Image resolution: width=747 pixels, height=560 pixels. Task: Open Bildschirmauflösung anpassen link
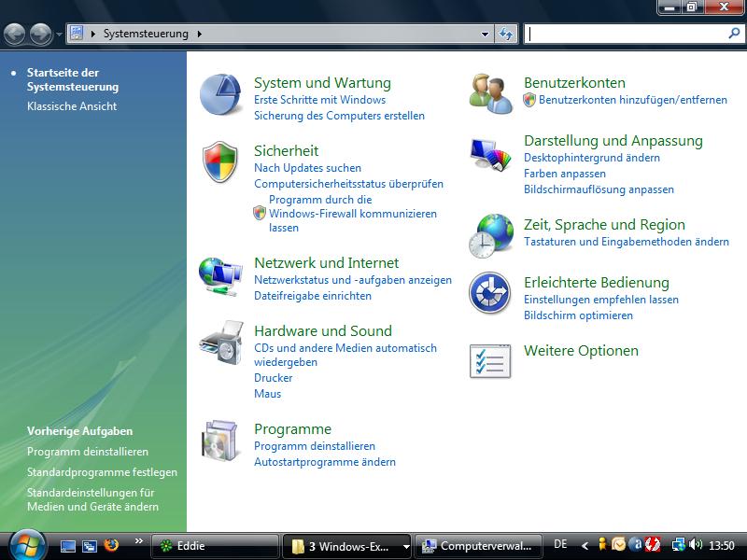599,189
